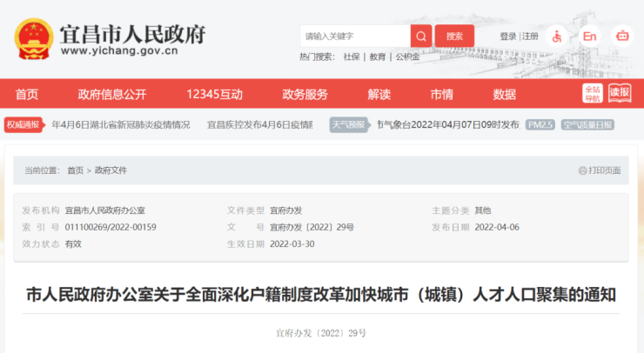Click 政府文件 in the breadcrumb
The width and height of the screenshot is (644, 353).
[x=111, y=170]
